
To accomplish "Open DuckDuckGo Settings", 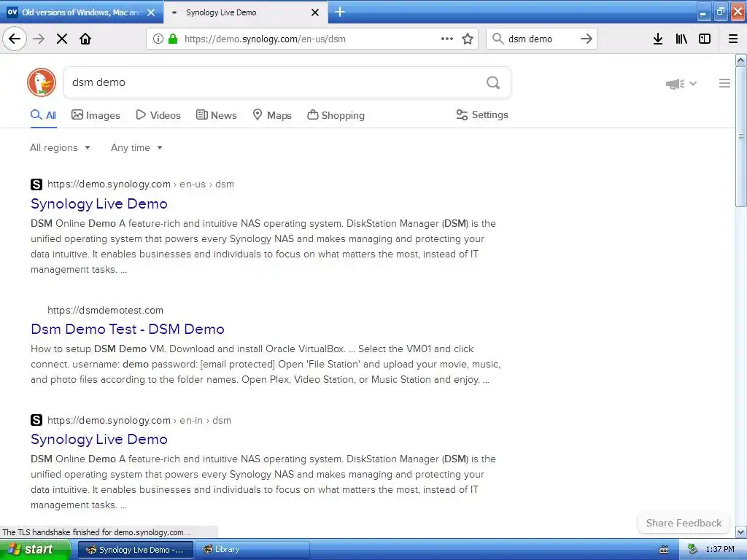I will point(482,114).
